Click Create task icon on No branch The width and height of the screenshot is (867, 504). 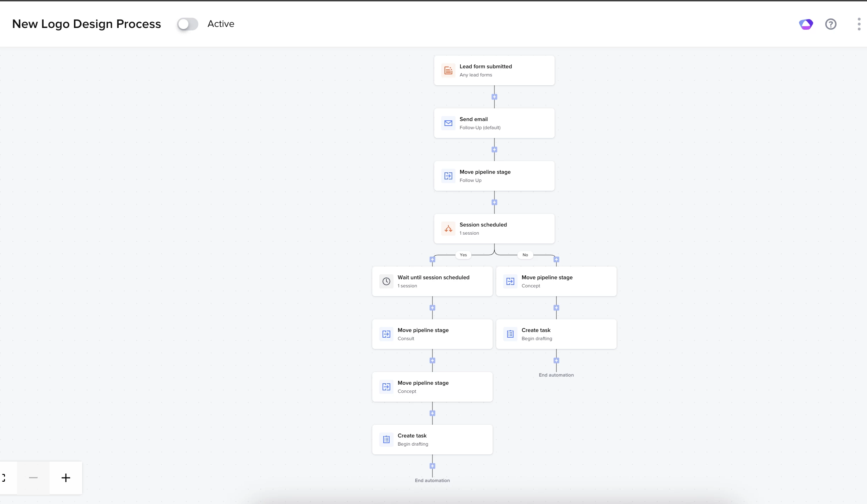pyautogui.click(x=510, y=334)
